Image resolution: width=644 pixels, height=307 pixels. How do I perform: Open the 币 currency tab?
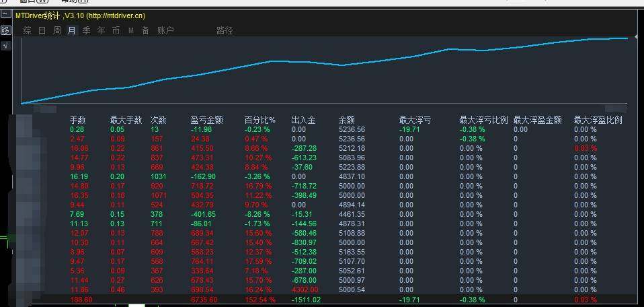pos(116,30)
